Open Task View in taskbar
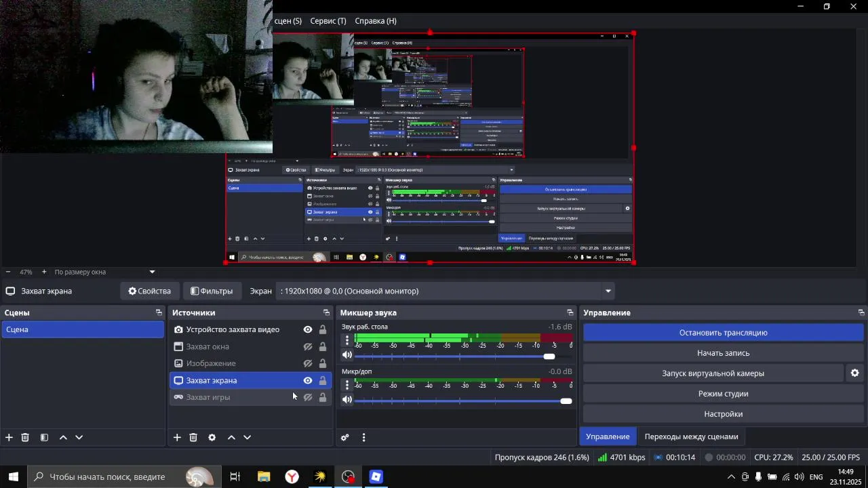The width and height of the screenshot is (868, 488). pyautogui.click(x=235, y=476)
